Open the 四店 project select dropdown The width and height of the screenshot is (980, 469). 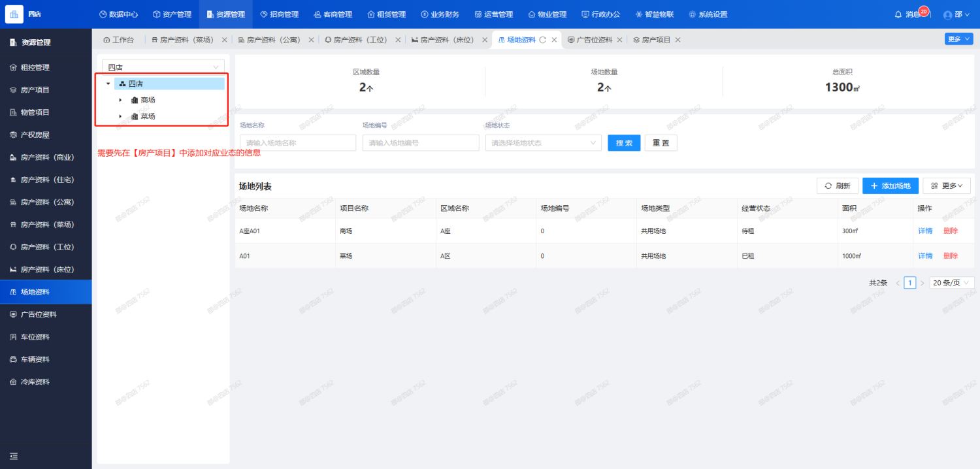coord(163,67)
